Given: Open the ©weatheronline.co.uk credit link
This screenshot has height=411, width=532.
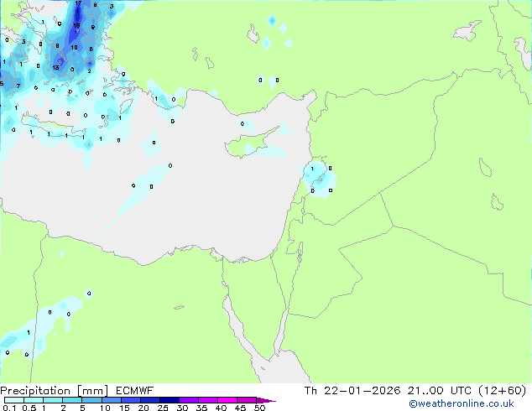Looking at the screenshot, I should click(x=462, y=403).
